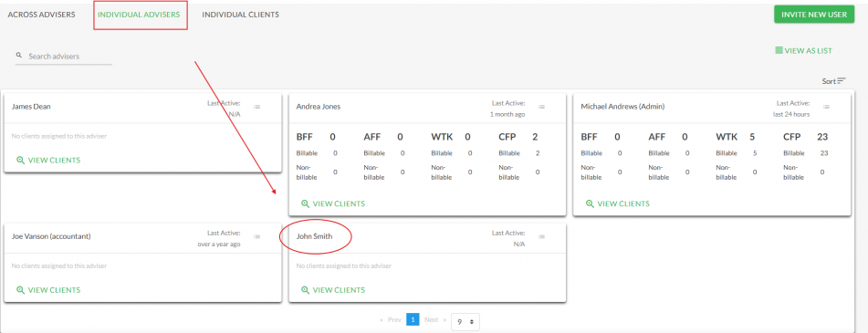Open the John Smith card menu icon
Screen dimensions: 868x333
coord(541,237)
